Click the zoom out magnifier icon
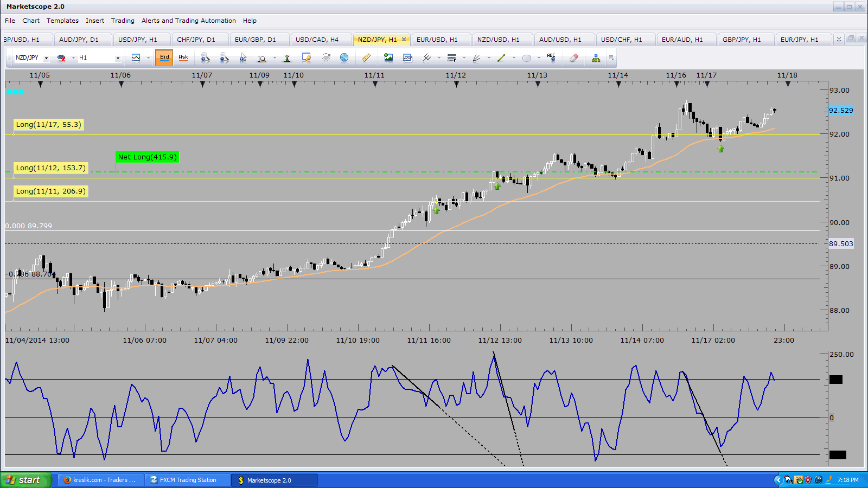Screen dimensions: 868x488 224,57
